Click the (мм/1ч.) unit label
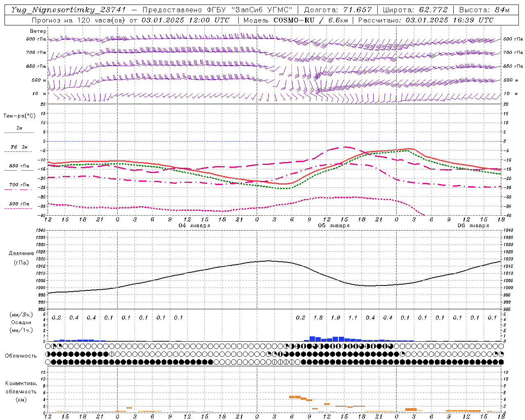The width and height of the screenshot is (525, 420). [21, 330]
